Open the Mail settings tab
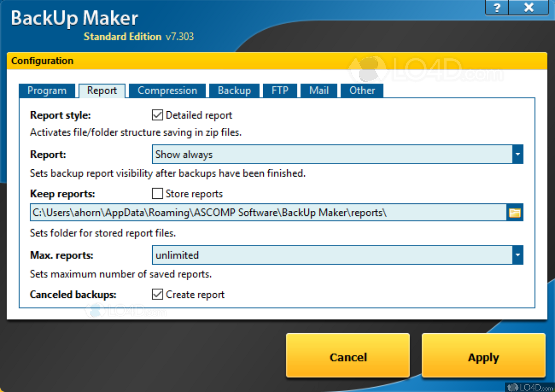Screen dimensions: 555x392 (319, 90)
